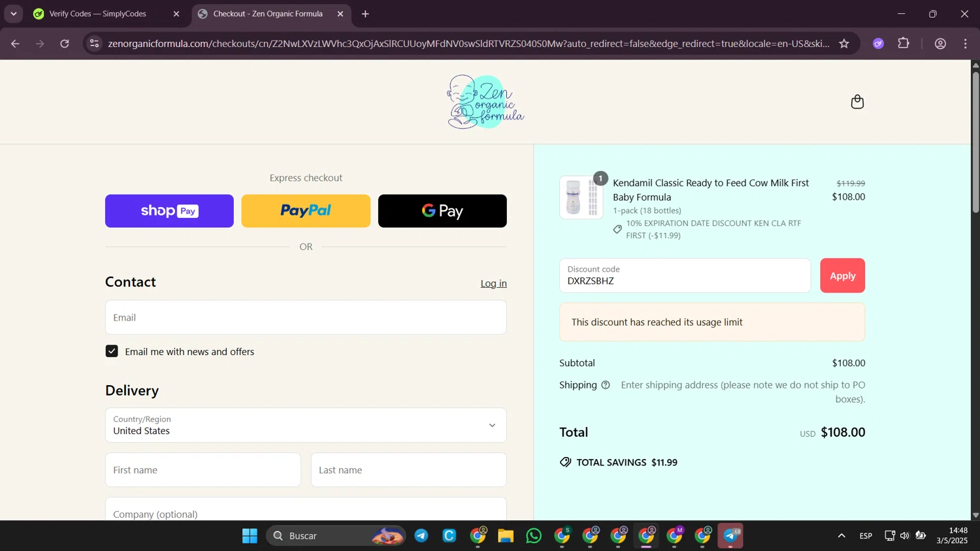Screen dimensions: 980x551
Task: Click the browser address bar URL
Action: point(468,44)
